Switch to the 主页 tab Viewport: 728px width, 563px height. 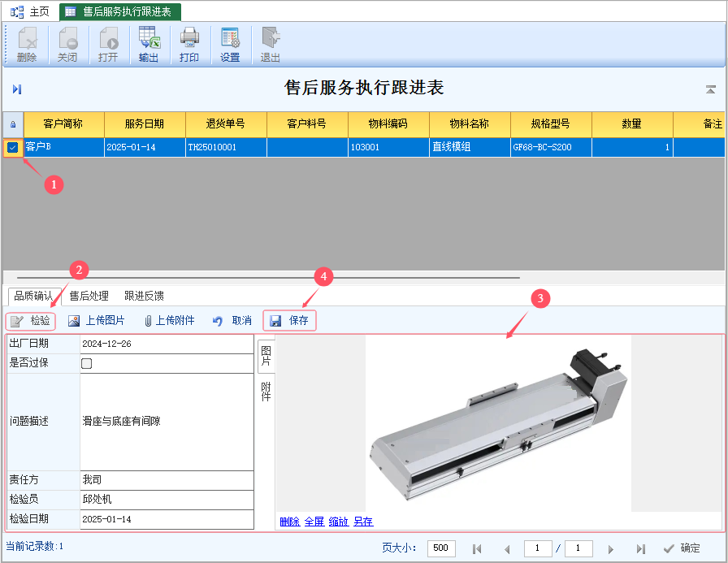point(30,11)
